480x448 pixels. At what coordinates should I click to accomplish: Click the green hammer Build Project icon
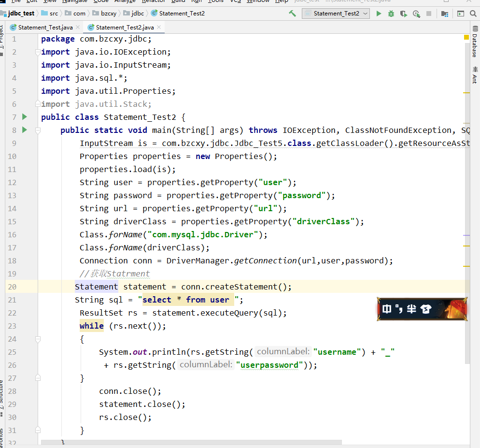[x=292, y=14]
